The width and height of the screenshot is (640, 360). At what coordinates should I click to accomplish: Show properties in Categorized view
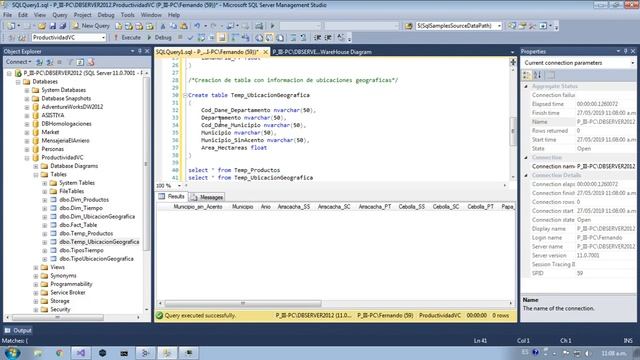point(527,75)
